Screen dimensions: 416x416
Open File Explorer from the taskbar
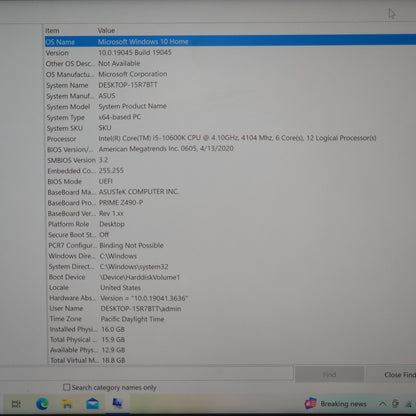[x=67, y=404]
